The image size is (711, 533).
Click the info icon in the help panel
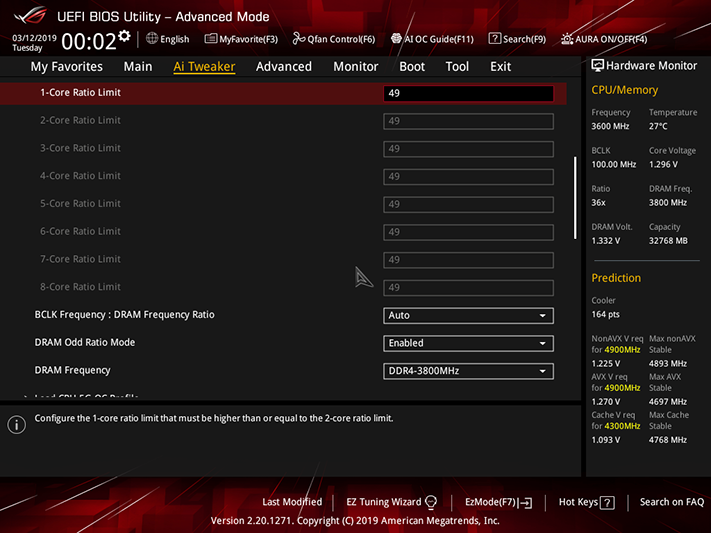coord(17,425)
